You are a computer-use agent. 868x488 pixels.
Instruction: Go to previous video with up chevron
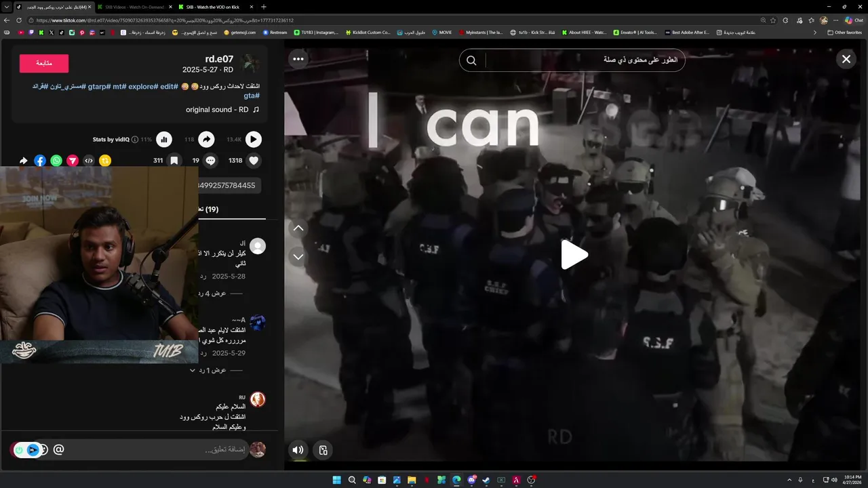(298, 228)
